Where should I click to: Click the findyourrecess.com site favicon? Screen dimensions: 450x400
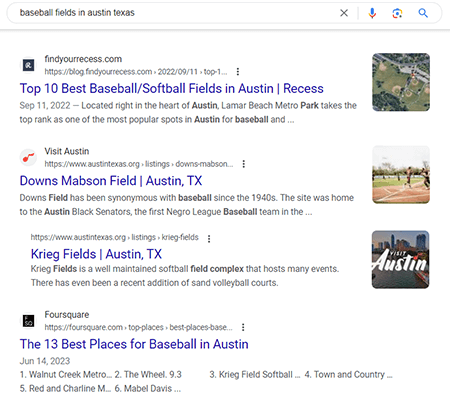coord(29,65)
